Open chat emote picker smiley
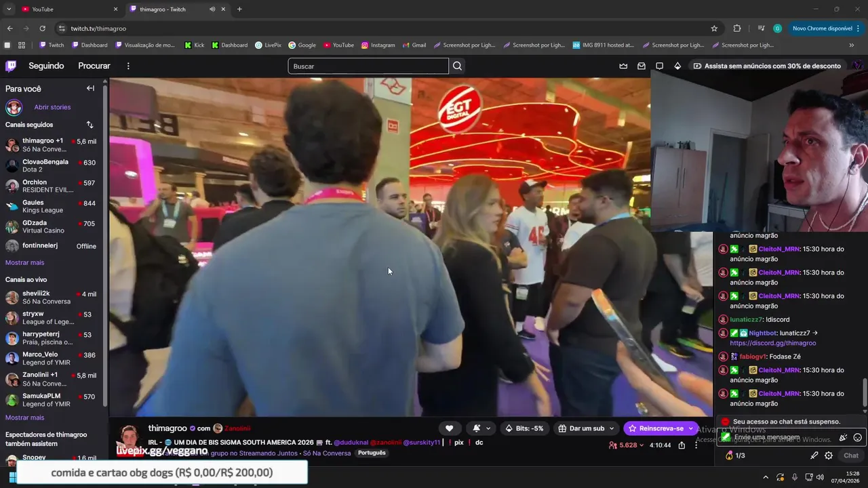The height and width of the screenshot is (488, 868). (857, 438)
